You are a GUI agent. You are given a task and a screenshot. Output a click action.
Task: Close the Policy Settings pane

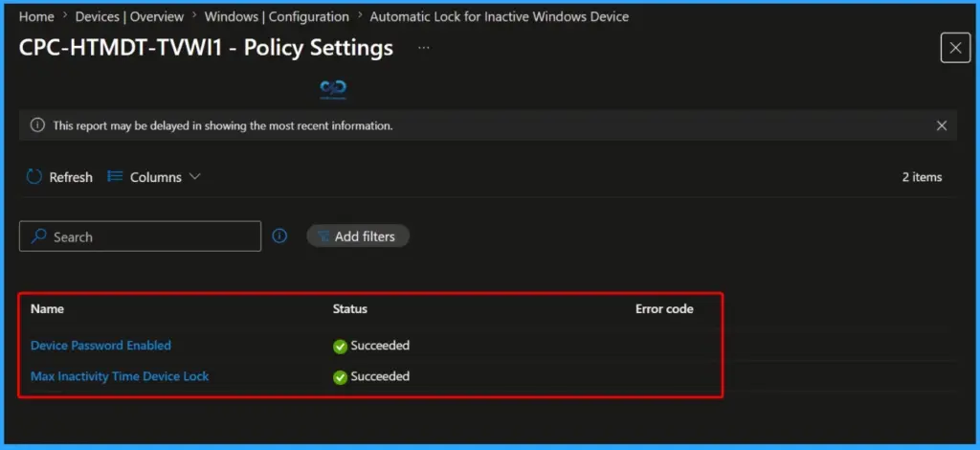[956, 48]
